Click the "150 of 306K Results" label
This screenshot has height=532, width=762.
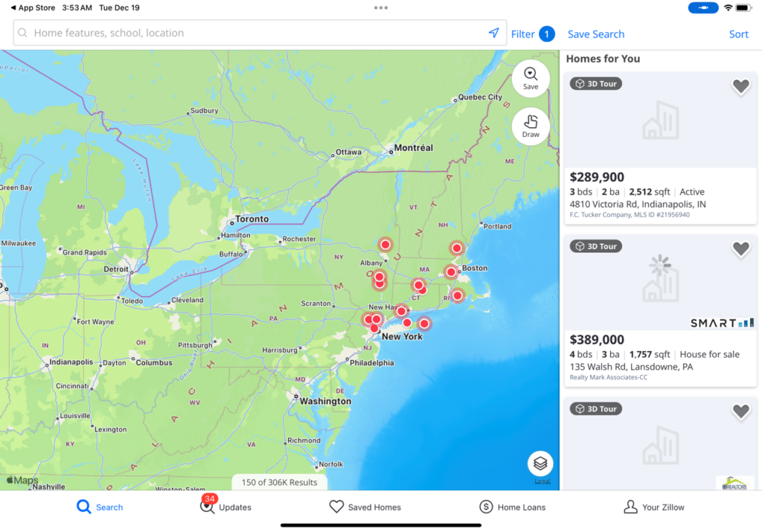(280, 482)
